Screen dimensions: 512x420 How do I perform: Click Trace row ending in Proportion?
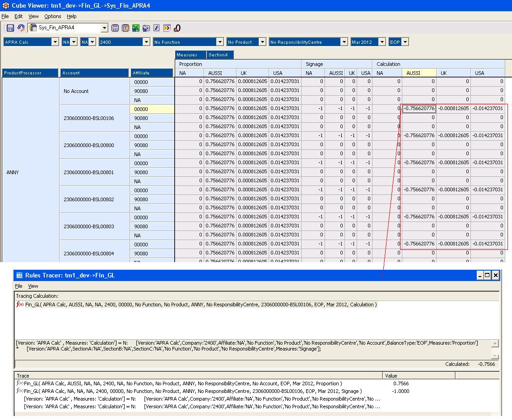click(183, 383)
